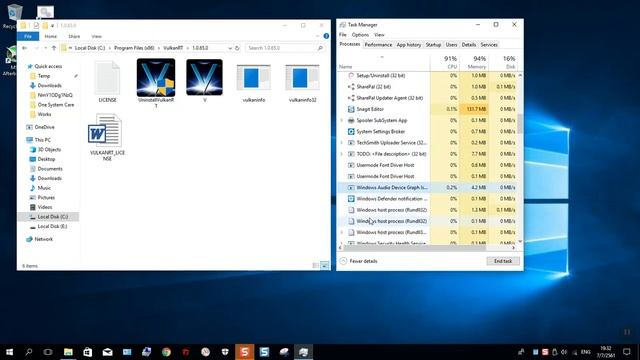Viewport: 640px width, 360px height.
Task: Switch to details view button in status bar
Action: tap(316, 266)
